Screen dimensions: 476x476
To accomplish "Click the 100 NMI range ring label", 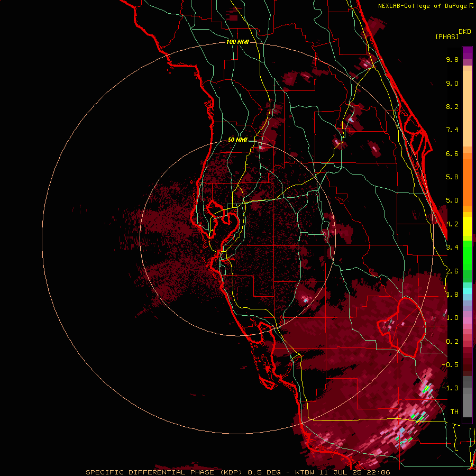I will (237, 42).
